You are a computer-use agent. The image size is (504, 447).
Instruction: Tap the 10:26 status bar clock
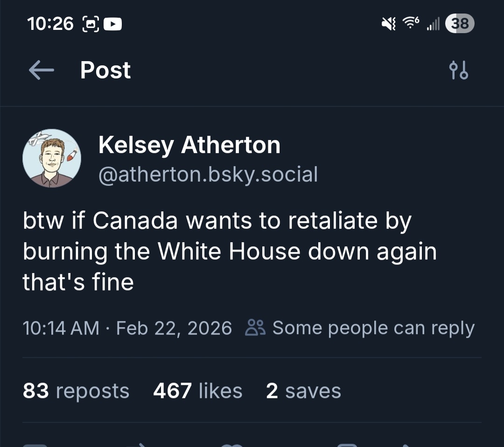[50, 23]
